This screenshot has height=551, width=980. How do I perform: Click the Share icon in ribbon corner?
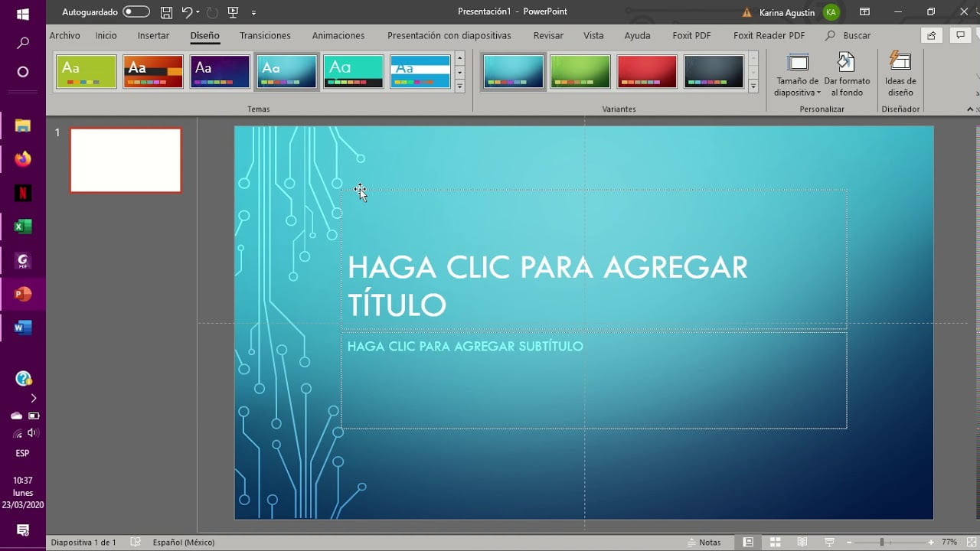point(931,35)
